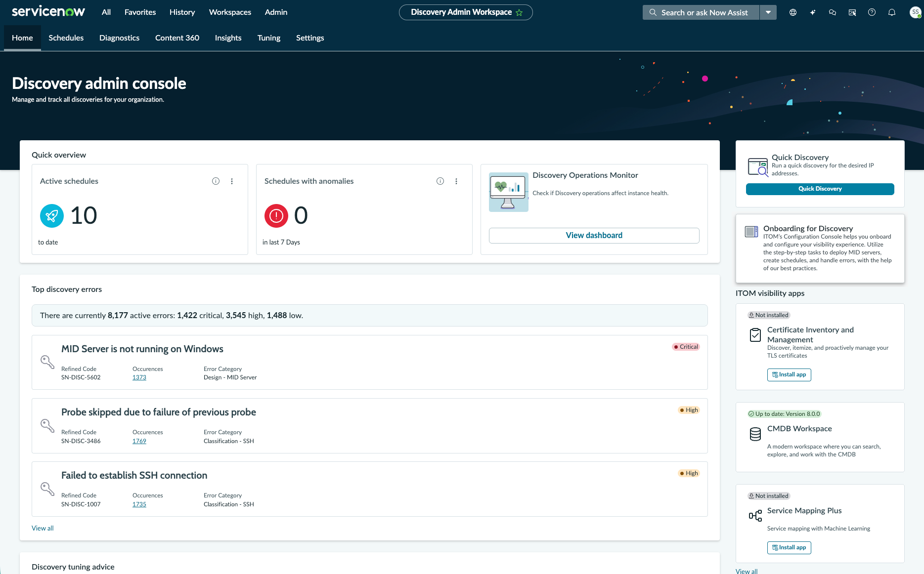Click the Discovery Operations Monitor illustration
Image resolution: width=924 pixels, height=574 pixels.
click(x=509, y=192)
